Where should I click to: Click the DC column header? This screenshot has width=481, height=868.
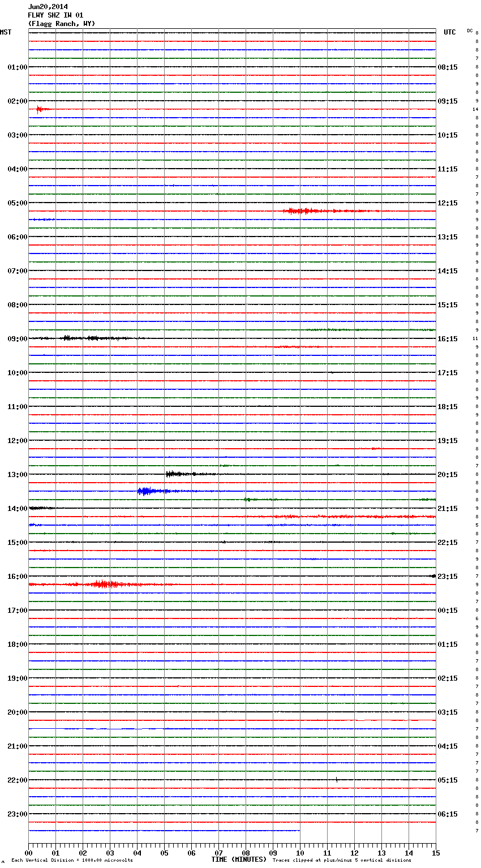pyautogui.click(x=470, y=31)
